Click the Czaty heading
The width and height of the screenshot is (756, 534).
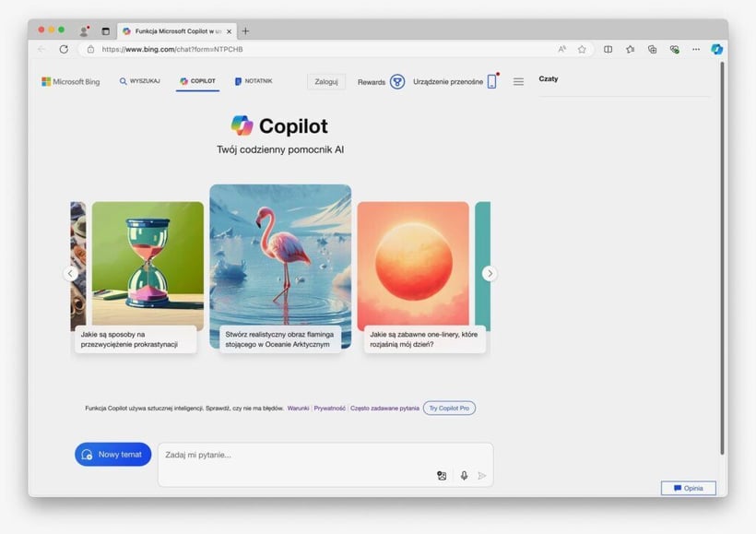pyautogui.click(x=549, y=78)
